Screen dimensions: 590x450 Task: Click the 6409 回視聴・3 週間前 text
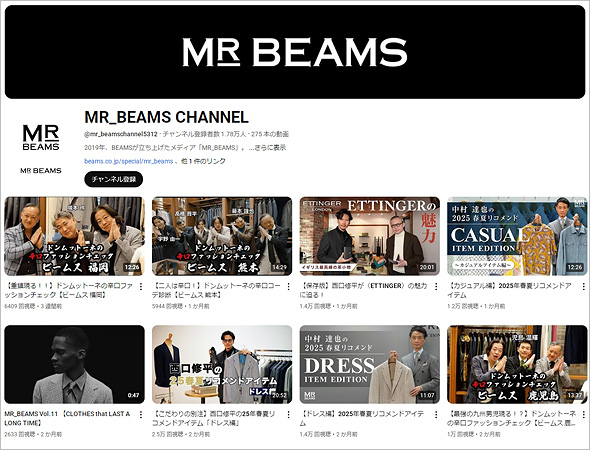click(33, 306)
